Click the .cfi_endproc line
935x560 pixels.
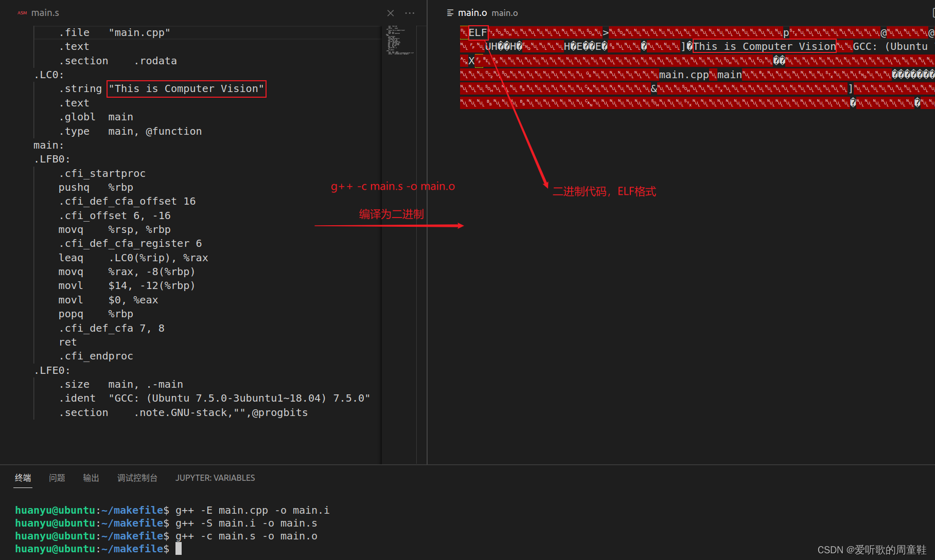tap(96, 356)
